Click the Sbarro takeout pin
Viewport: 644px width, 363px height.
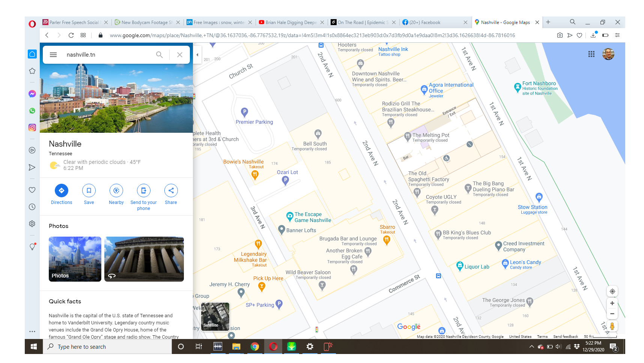(x=387, y=241)
